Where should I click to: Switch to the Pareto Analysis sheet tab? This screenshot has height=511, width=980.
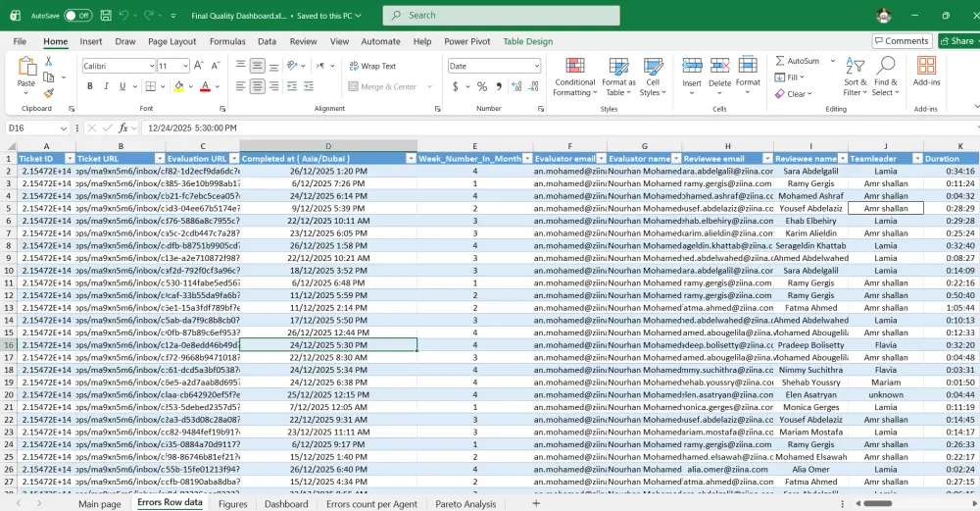click(x=465, y=504)
